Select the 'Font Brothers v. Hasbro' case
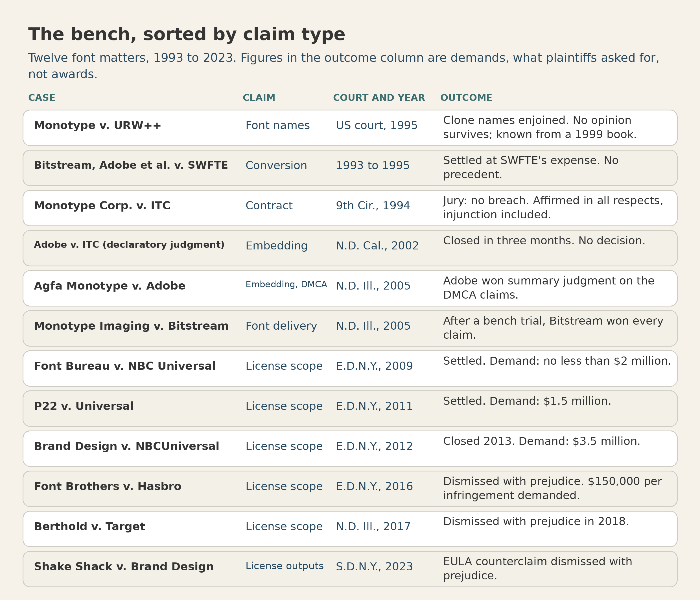 [108, 486]
